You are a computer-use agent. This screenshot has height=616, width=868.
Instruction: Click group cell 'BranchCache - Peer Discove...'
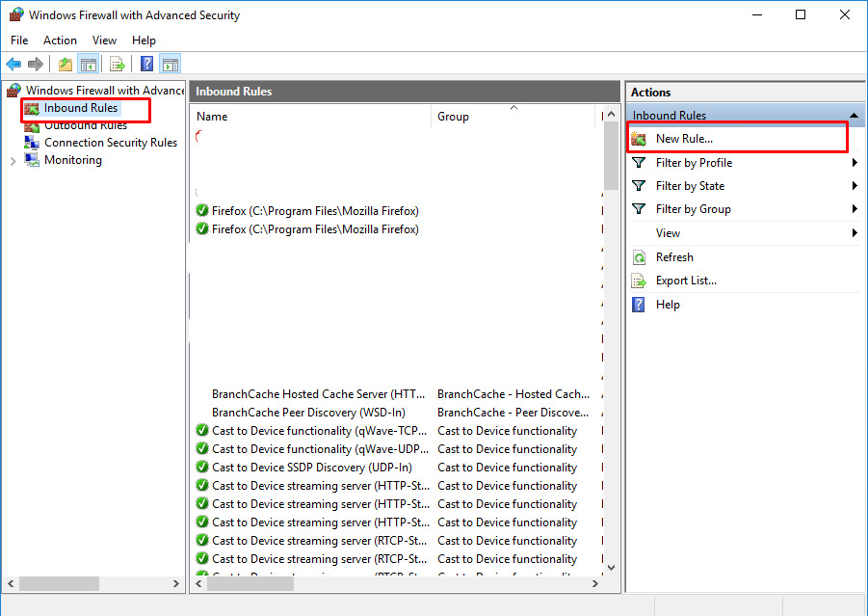point(513,413)
